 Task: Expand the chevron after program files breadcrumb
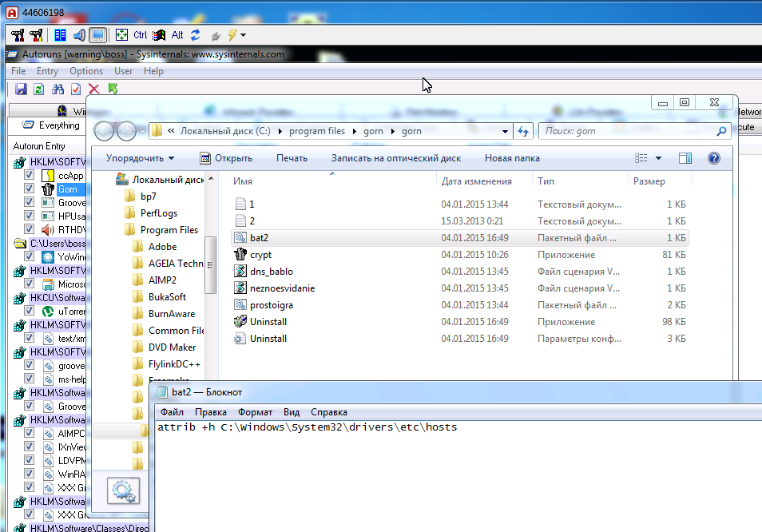point(355,131)
